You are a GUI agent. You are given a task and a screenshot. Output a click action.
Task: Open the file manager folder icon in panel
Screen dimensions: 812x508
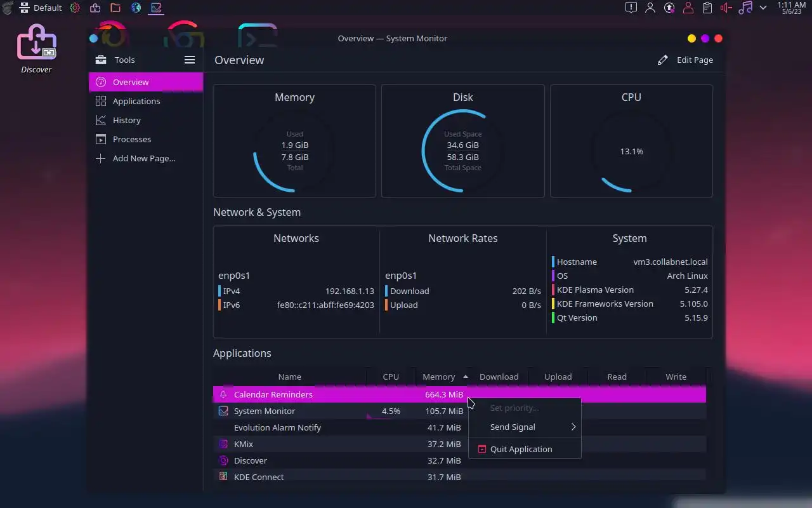[115, 8]
